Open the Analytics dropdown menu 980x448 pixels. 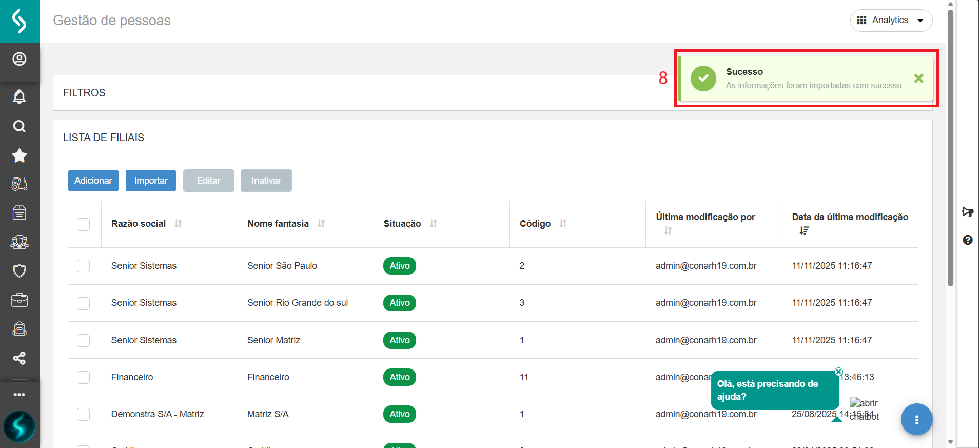coord(891,21)
